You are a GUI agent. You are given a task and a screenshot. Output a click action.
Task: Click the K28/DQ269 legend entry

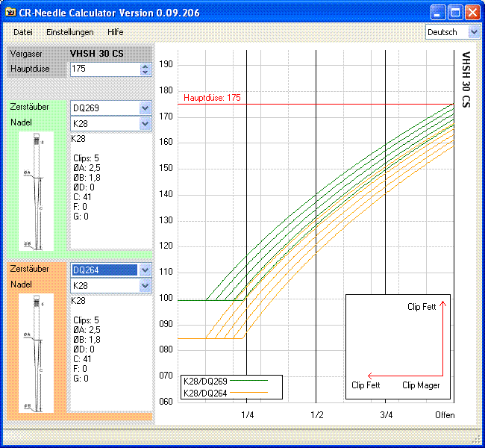[225, 381]
